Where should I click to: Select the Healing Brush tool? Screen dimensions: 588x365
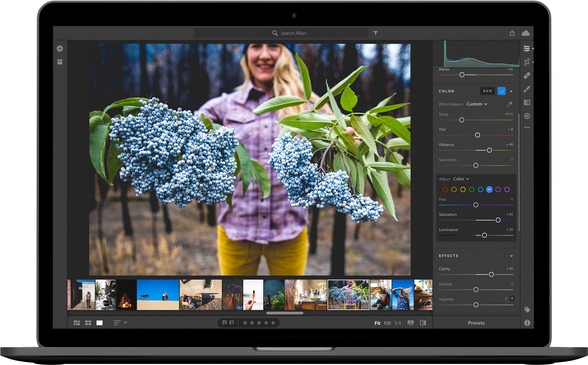point(527,76)
